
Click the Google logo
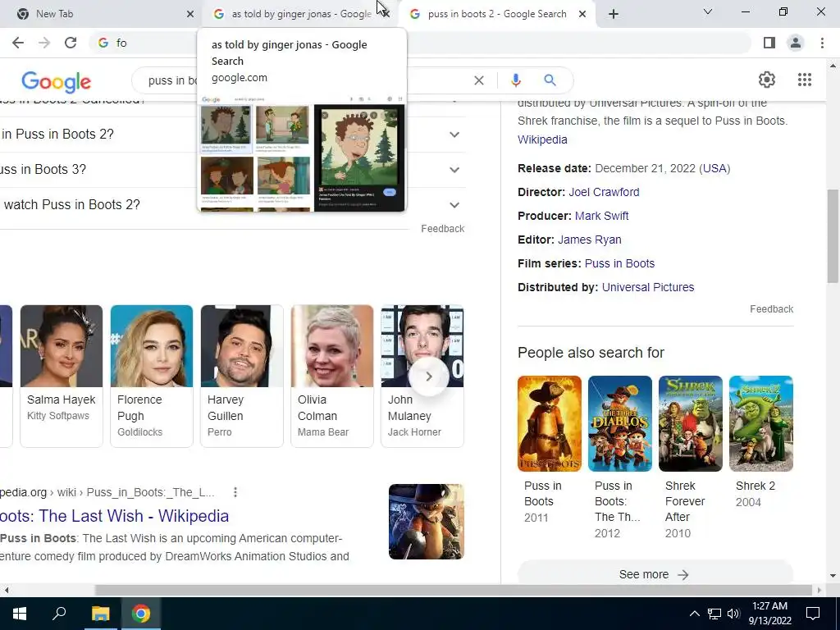coord(57,81)
